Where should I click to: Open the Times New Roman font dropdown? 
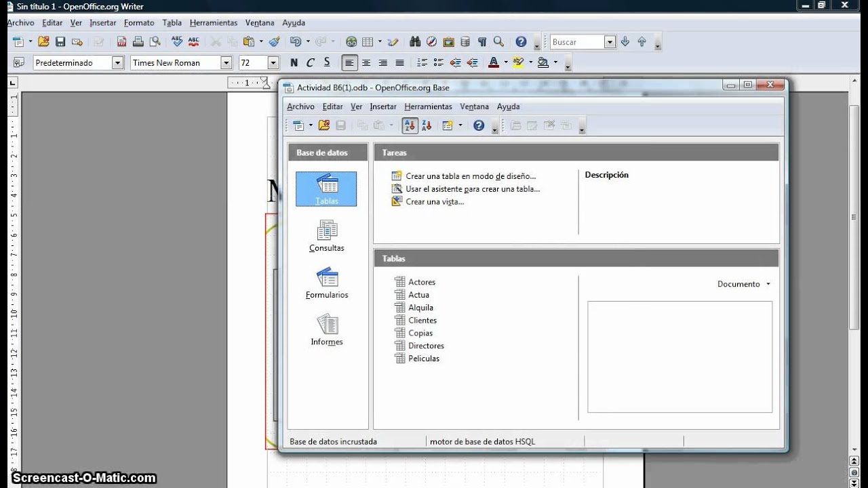226,62
